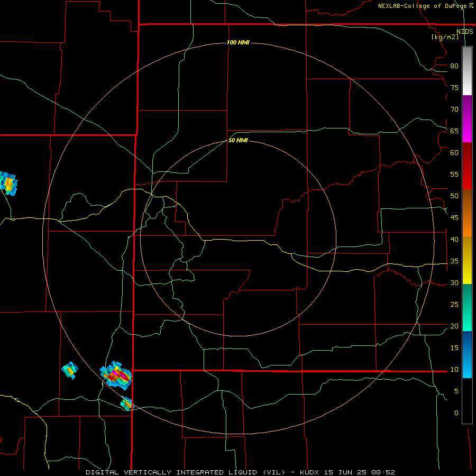Click the 55 value on the color scale
The image size is (476, 476).
454,175
